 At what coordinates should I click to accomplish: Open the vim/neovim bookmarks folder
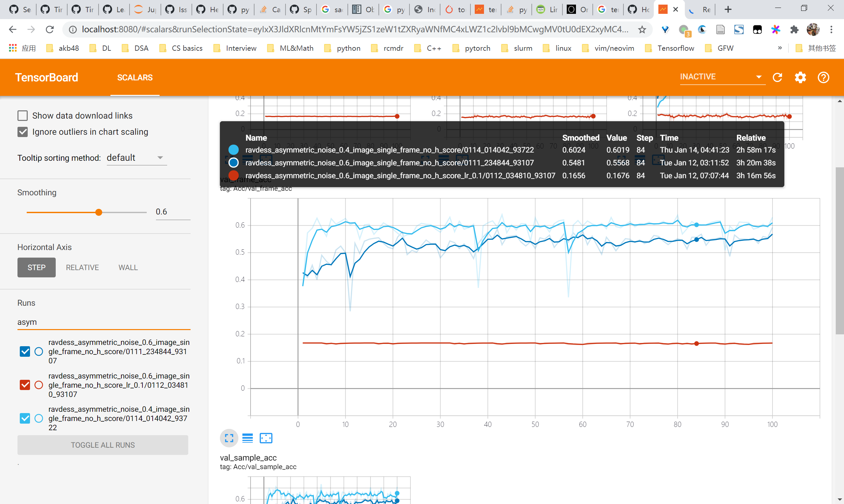608,48
